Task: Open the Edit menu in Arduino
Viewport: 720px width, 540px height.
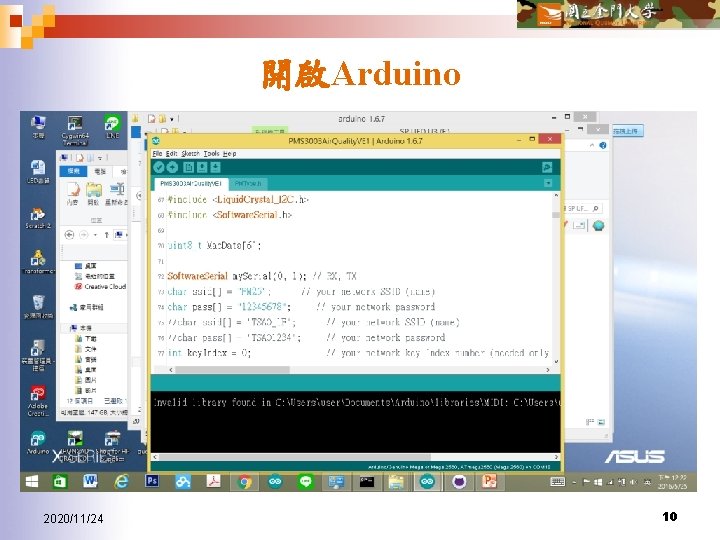Action: (171, 153)
